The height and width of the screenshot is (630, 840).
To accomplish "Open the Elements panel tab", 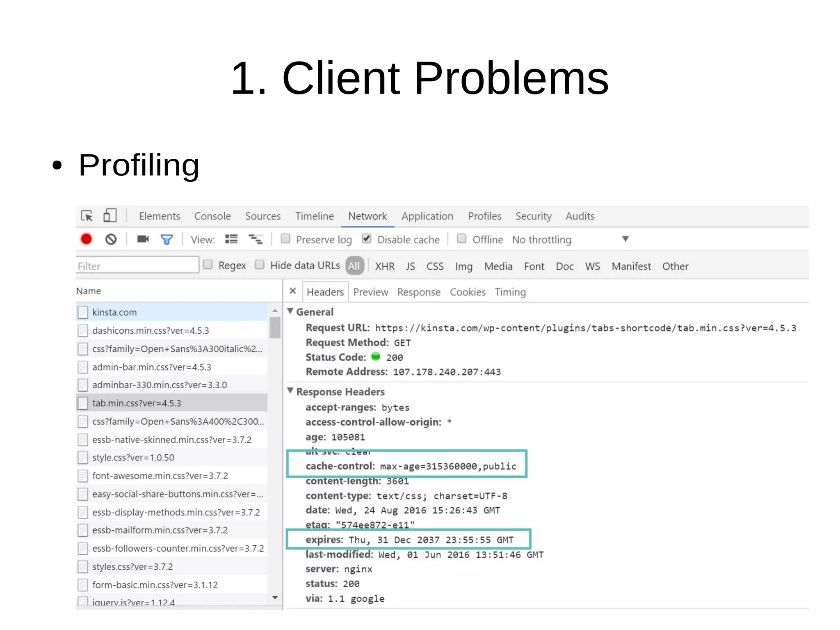I will click(160, 216).
